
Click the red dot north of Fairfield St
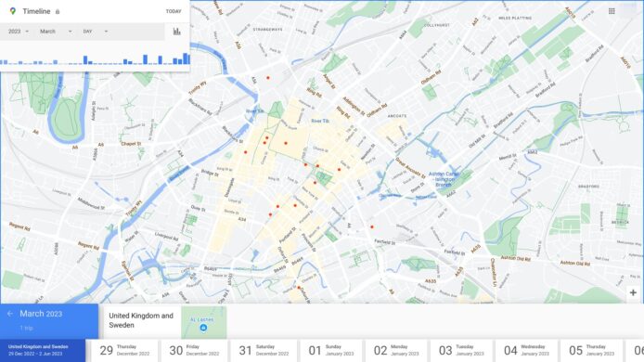point(372,226)
